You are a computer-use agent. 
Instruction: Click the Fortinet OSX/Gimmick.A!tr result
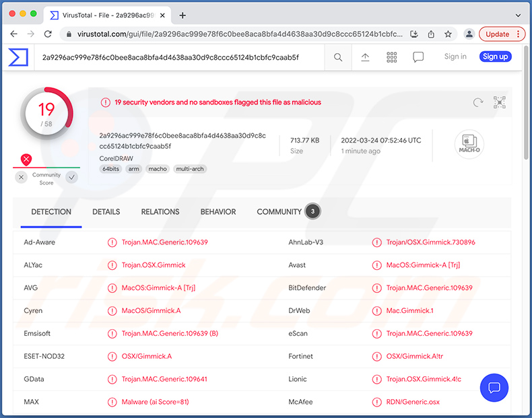415,356
